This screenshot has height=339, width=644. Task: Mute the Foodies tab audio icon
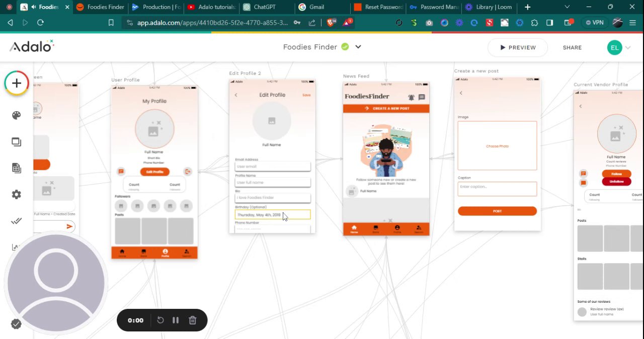pos(33,7)
